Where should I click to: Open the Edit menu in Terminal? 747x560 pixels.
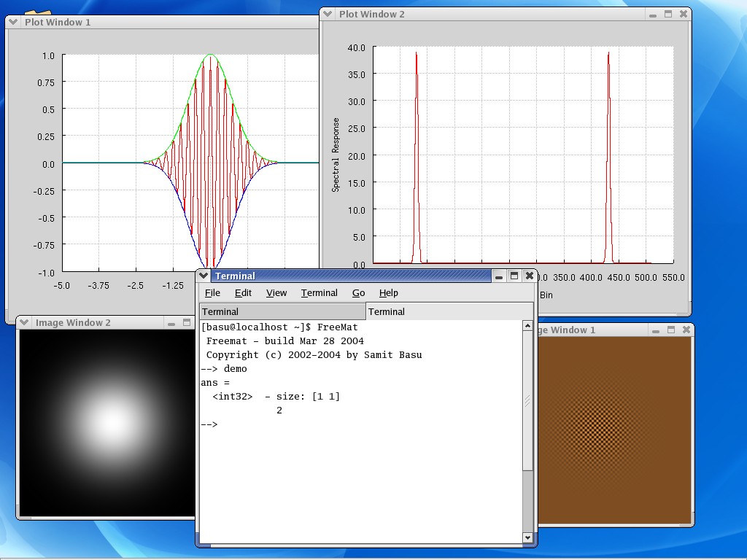[x=243, y=293]
